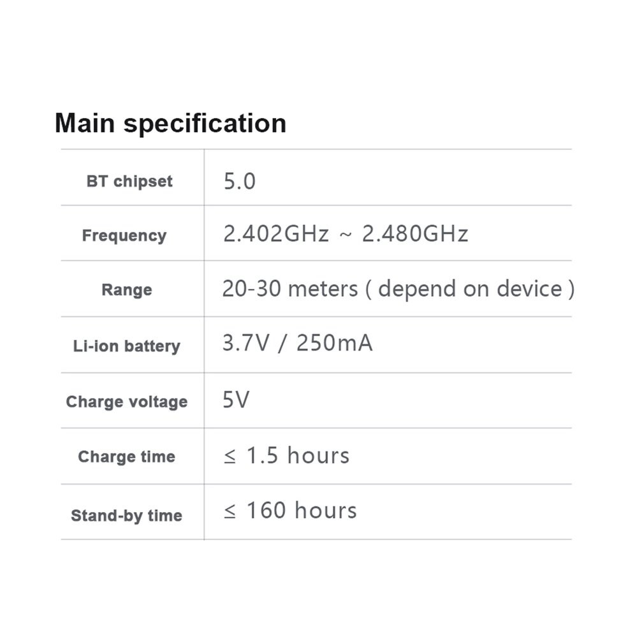The image size is (644, 644).
Task: Select the Range row label
Action: click(127, 290)
